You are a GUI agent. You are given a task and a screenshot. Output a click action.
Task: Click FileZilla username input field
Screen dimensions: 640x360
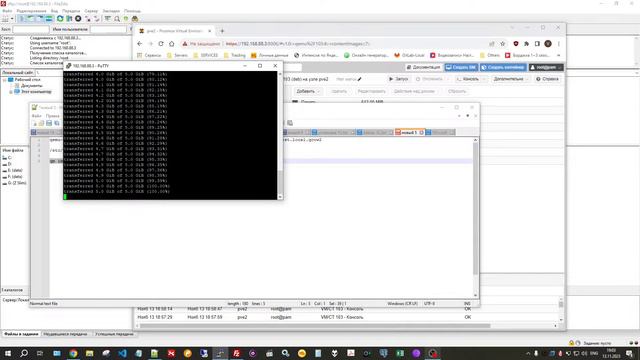point(108,29)
